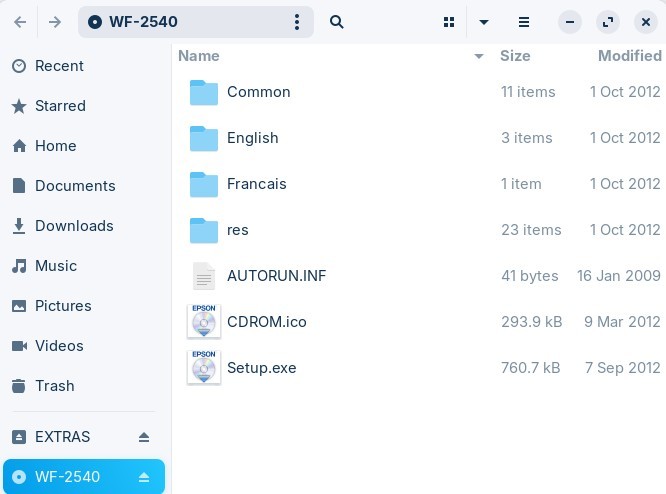Open Pictures folder from sidebar
666x494 pixels.
tap(86, 306)
